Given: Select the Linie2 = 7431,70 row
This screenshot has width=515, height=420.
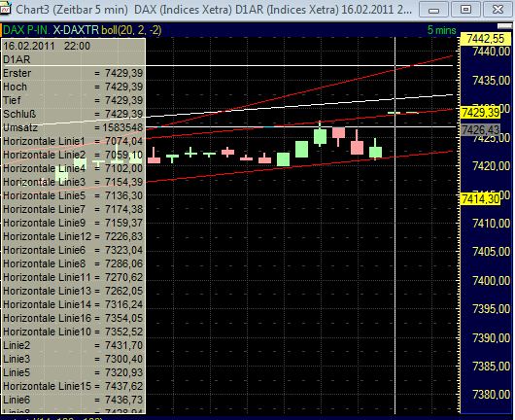Looking at the screenshot, I should tap(73, 346).
